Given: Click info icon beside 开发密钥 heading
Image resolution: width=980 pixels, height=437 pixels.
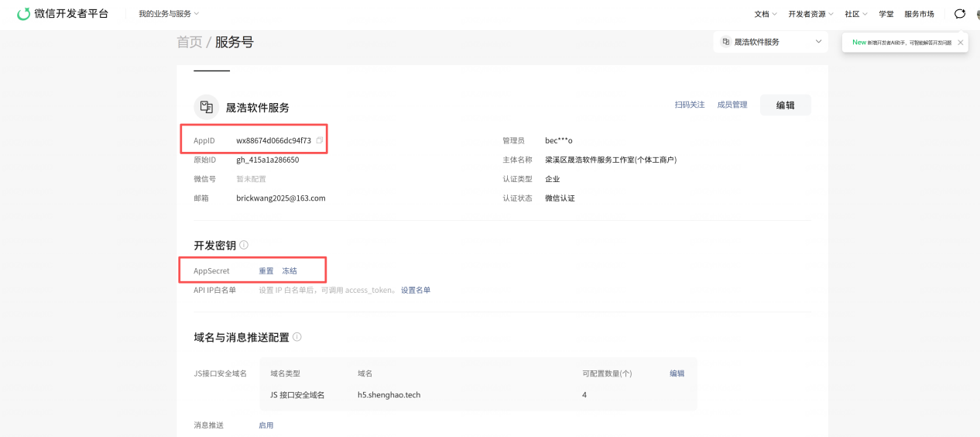Looking at the screenshot, I should [244, 245].
